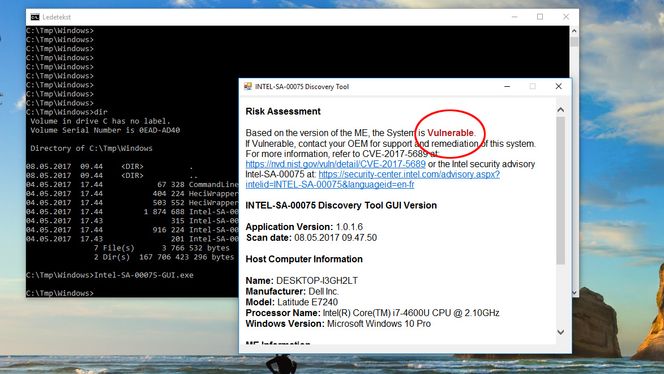Click the scroll up arrow in Discovery Tool
Viewport: 664px width, 374px height.
pyautogui.click(x=560, y=110)
